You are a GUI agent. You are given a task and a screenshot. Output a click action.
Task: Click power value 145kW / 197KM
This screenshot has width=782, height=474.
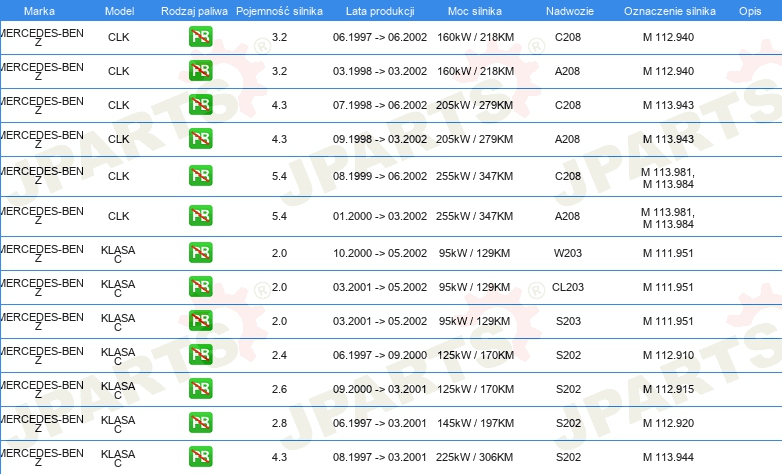point(475,423)
